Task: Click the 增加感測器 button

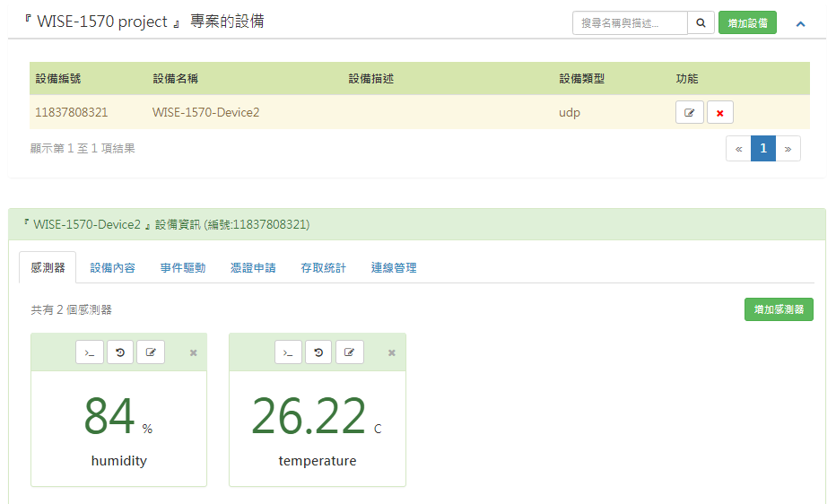Action: pyautogui.click(x=779, y=309)
